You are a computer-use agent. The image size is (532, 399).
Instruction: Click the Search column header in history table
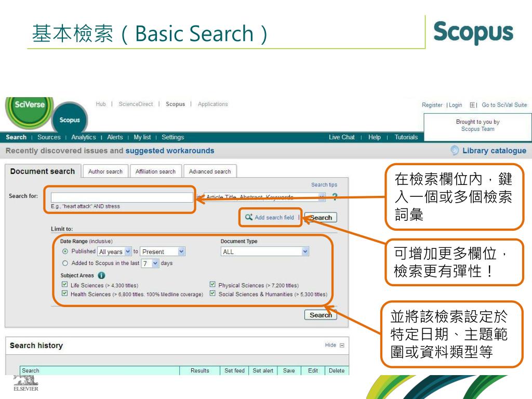(100, 370)
